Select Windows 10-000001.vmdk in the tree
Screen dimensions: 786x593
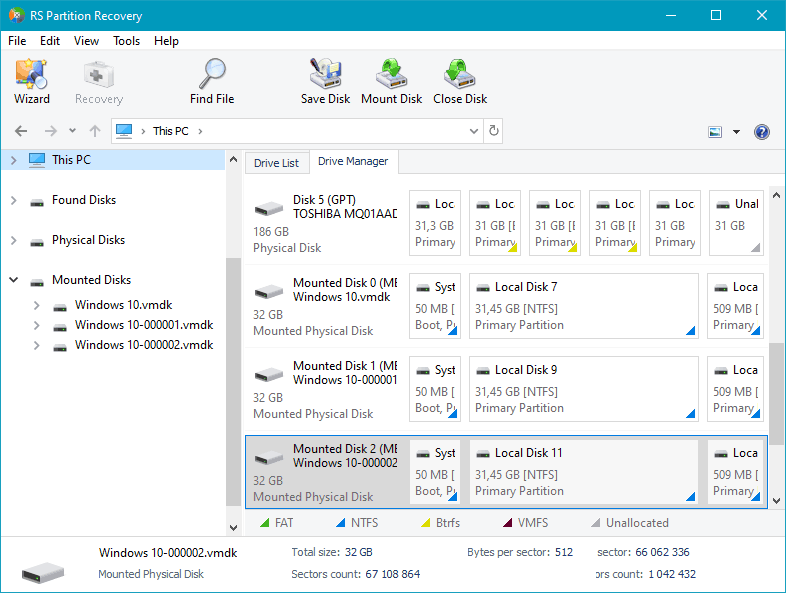[x=144, y=325]
